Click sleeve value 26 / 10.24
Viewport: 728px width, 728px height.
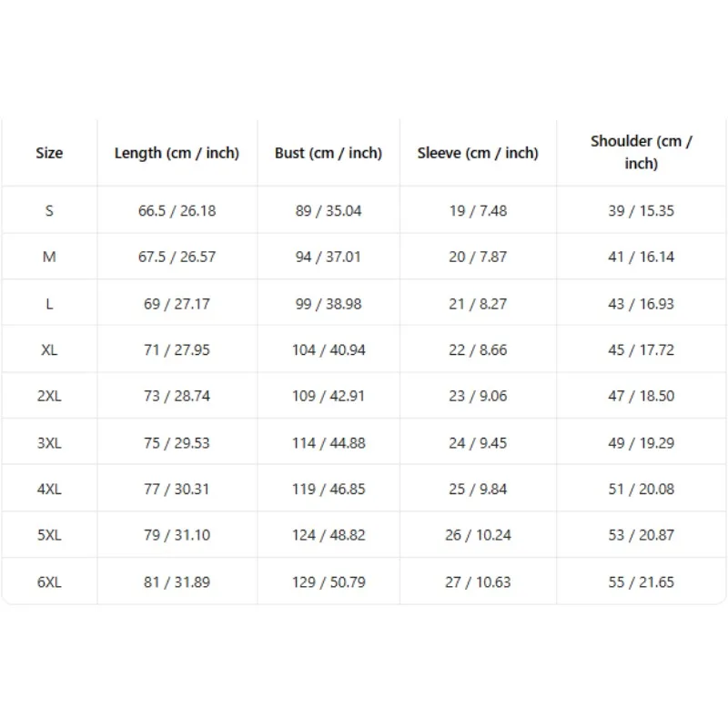[x=478, y=535]
